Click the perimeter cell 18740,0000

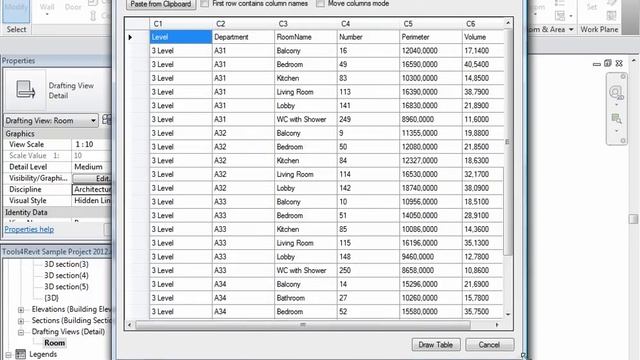click(431, 188)
